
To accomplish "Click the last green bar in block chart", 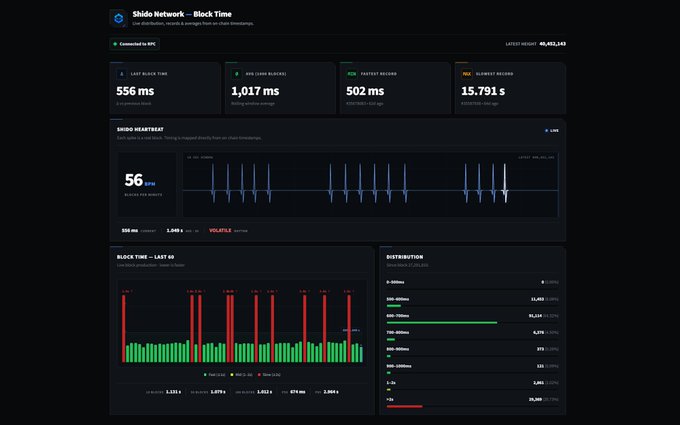I will point(361,354).
